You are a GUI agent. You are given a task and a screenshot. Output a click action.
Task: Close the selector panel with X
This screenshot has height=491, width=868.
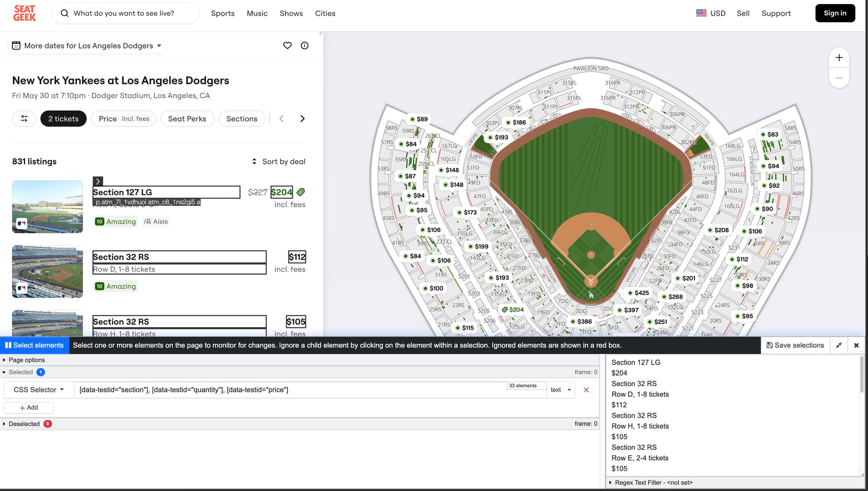point(856,345)
